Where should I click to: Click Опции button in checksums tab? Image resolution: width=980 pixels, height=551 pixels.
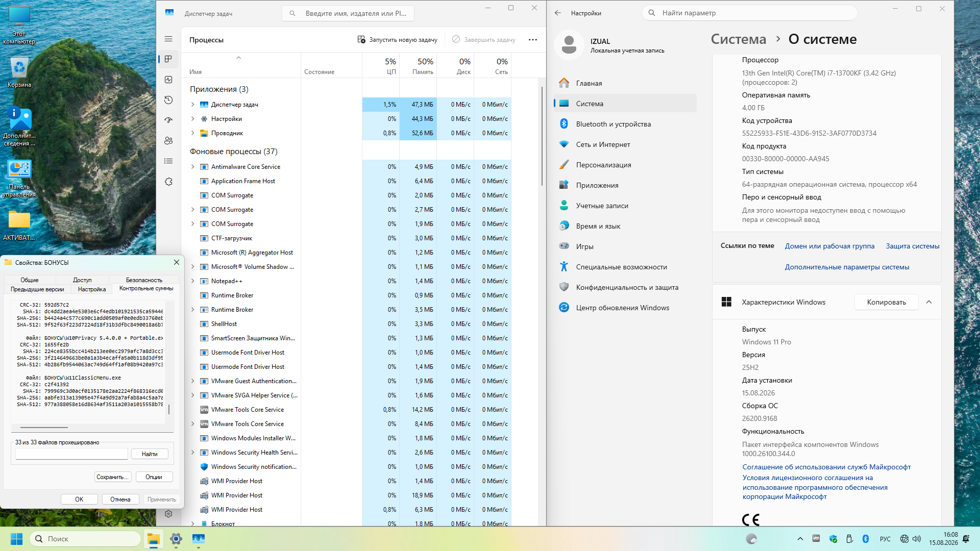pos(154,477)
